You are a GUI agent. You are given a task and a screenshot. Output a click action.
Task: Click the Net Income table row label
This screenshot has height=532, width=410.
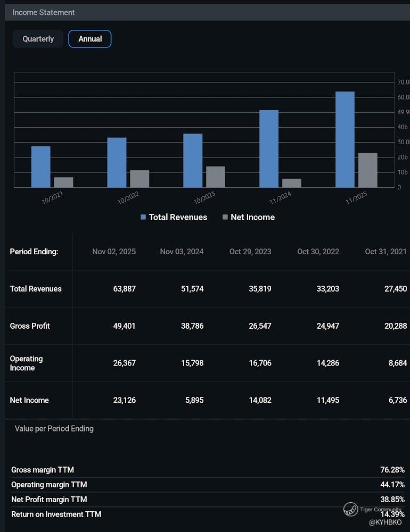29,400
